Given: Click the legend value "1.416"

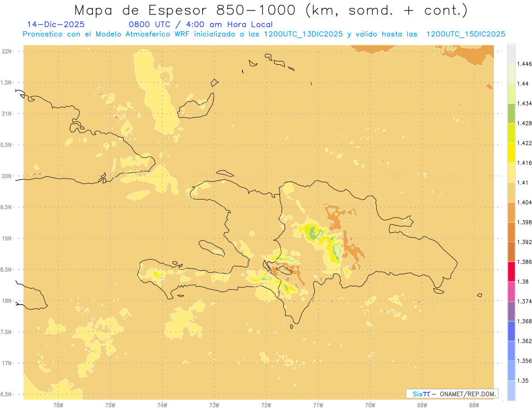Looking at the screenshot, I should (x=525, y=163).
